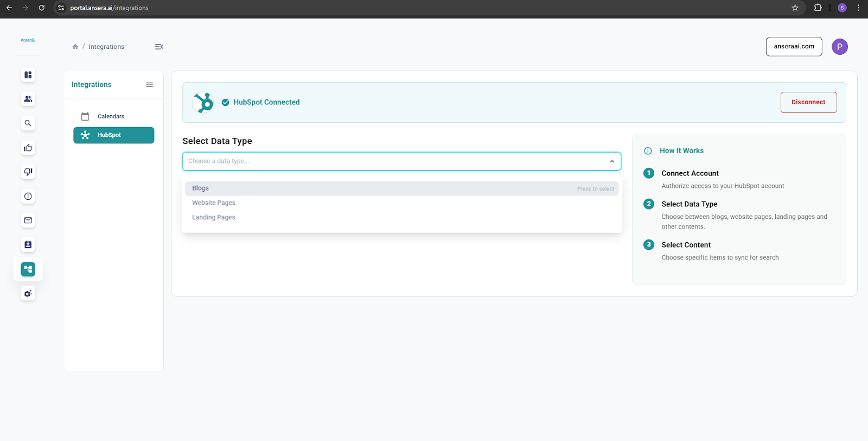Click 'Choose specific items to sync for search'
The height and width of the screenshot is (441, 868).
pos(720,257)
